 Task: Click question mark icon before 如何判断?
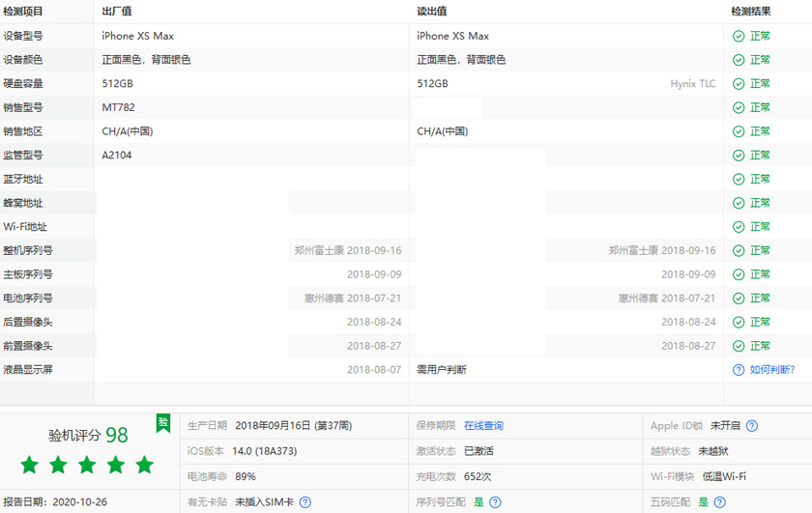(x=739, y=370)
